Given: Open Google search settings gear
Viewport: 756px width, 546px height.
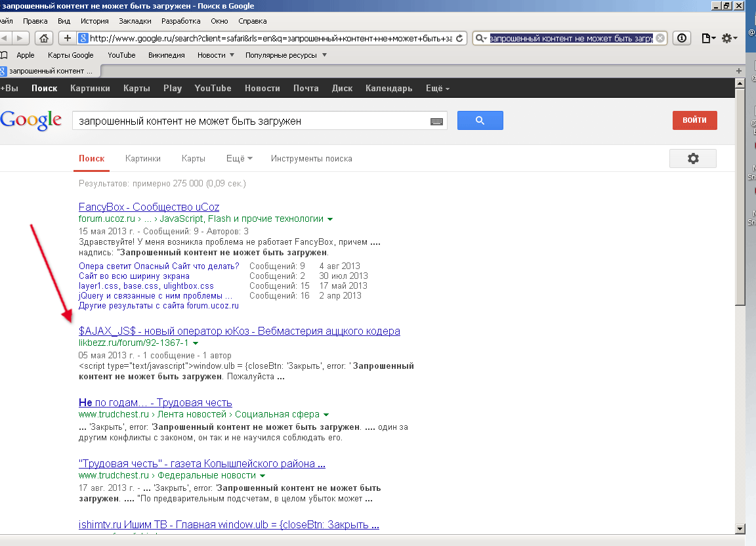Looking at the screenshot, I should pos(693,158).
